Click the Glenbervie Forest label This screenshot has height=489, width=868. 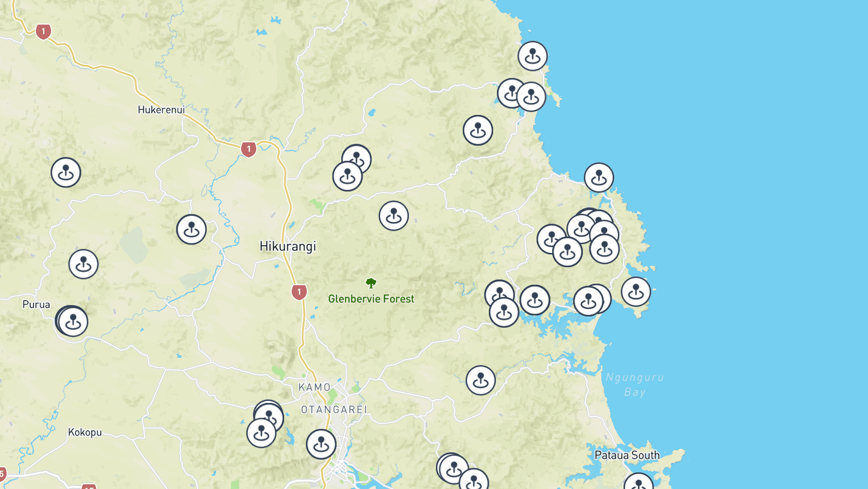(x=371, y=299)
